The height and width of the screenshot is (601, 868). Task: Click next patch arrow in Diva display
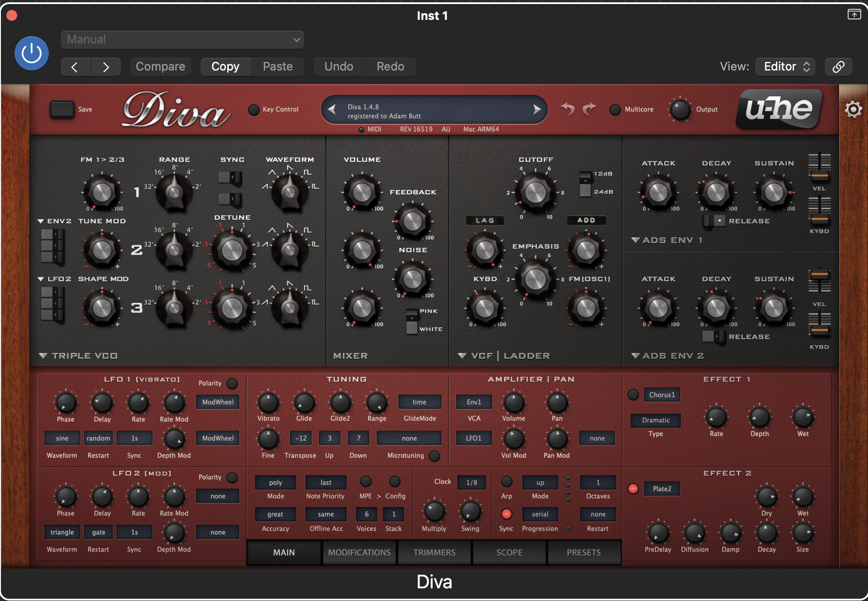537,109
